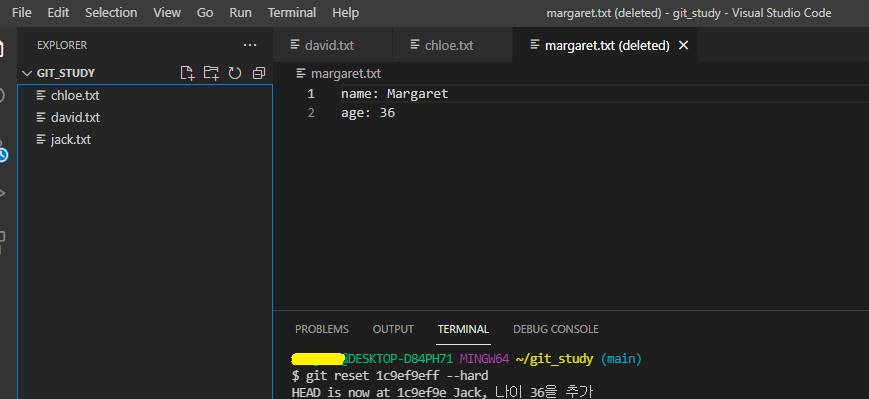This screenshot has height=399, width=869.
Task: Open the View menu
Action: pos(167,12)
